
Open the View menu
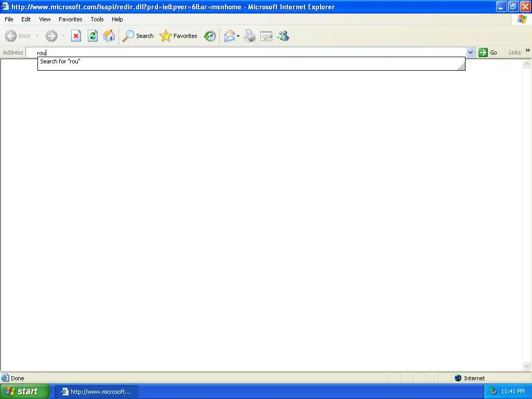coord(45,19)
